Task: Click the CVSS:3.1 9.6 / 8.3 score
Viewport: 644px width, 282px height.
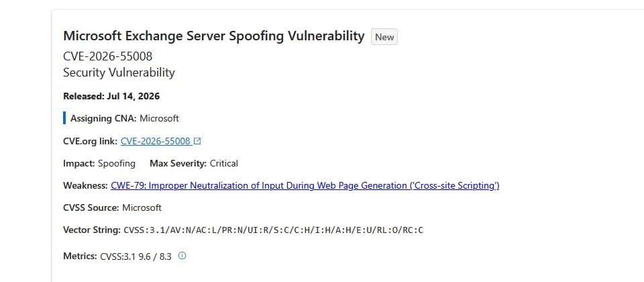Action: click(136, 257)
